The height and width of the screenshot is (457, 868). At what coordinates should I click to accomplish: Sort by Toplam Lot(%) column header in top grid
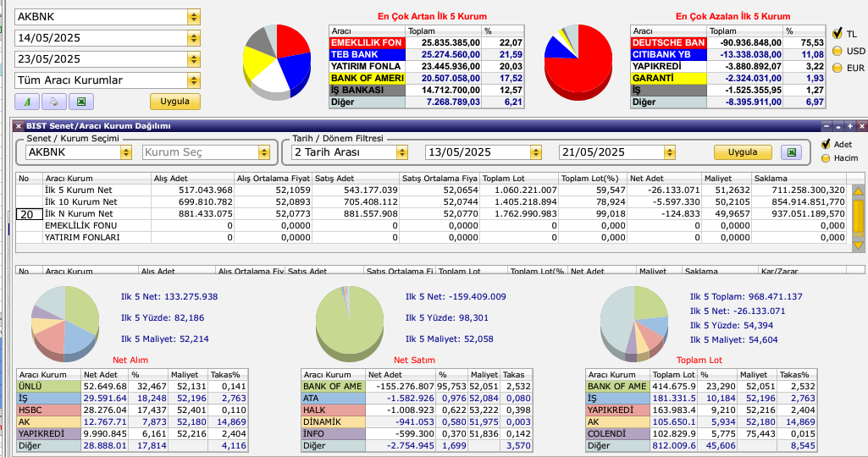593,179
